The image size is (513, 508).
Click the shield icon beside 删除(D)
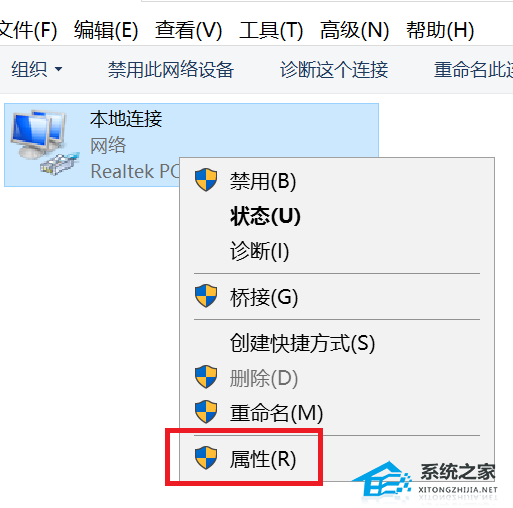pyautogui.click(x=206, y=377)
